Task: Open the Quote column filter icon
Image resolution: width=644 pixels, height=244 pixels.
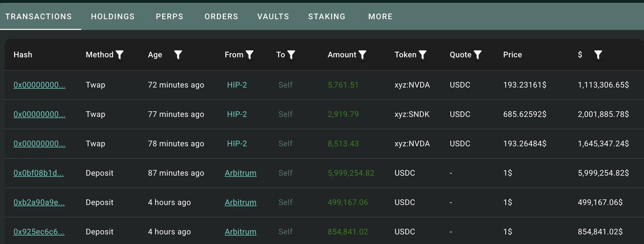Action: pos(478,55)
